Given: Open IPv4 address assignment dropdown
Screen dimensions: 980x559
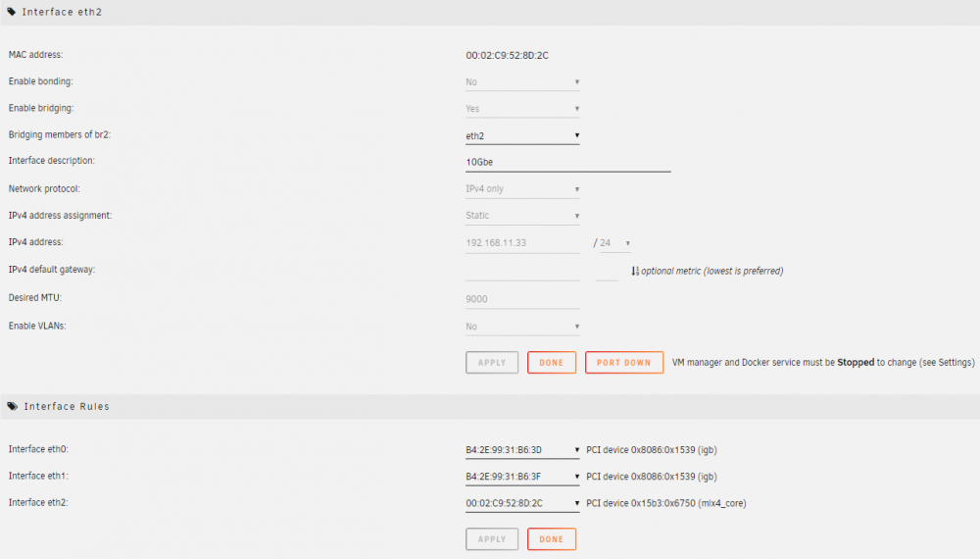Looking at the screenshot, I should 522,216.
